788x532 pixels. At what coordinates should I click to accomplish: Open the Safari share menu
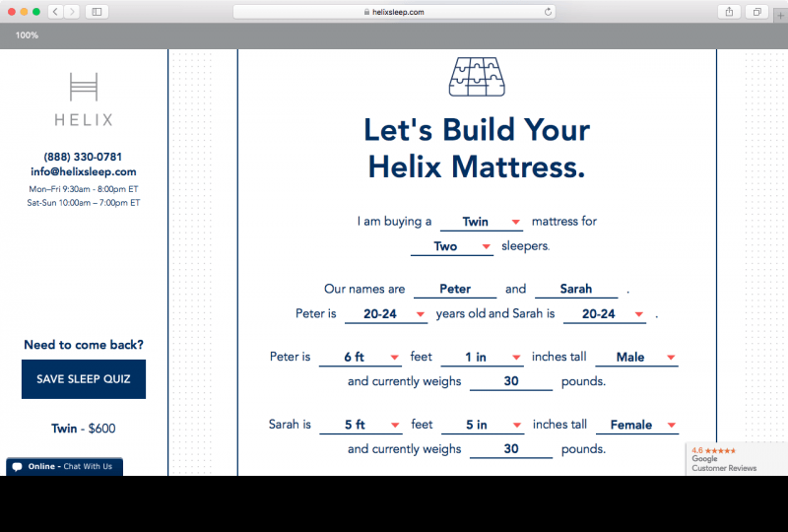[729, 12]
